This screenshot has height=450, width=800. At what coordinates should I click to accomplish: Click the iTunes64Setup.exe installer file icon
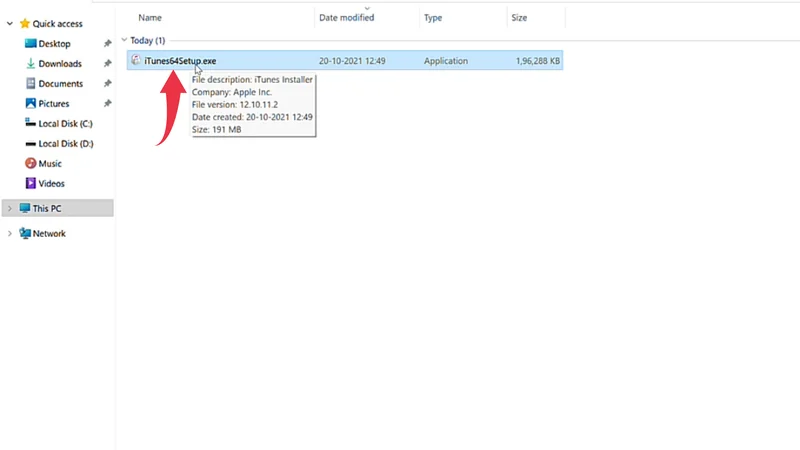137,61
